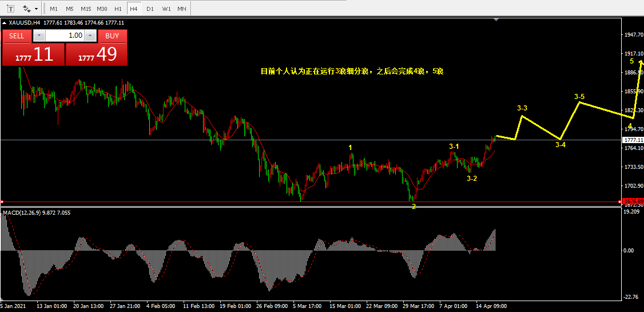
Task: Switch chart to W1 weekly timeframe
Action: (166, 9)
